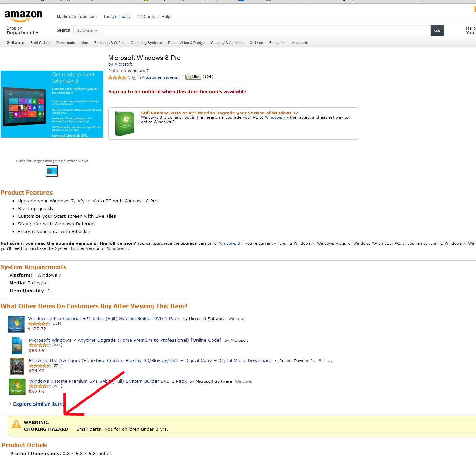Screen dimensions: 476x455
Task: Click the $89.95 price
Action: point(37,351)
